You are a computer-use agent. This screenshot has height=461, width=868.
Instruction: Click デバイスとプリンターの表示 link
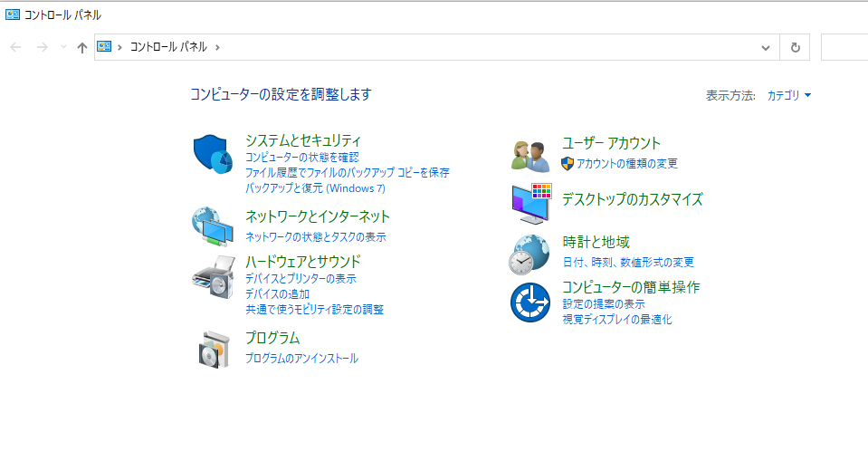[x=300, y=279]
